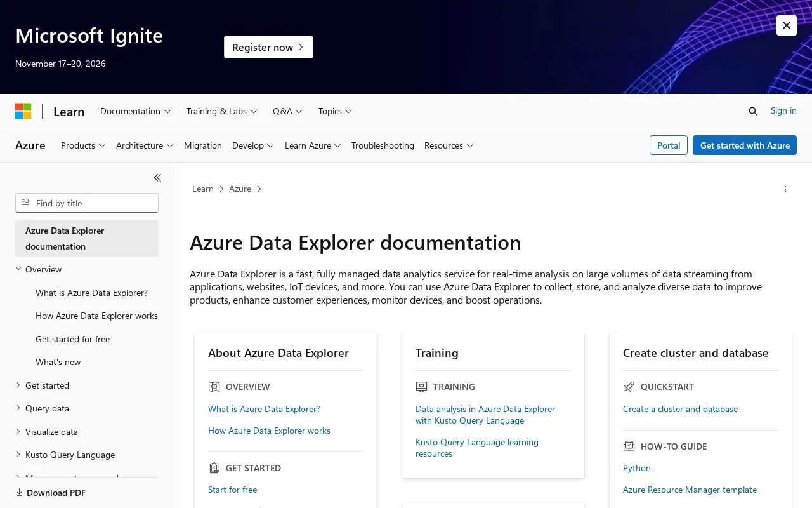Click the Download PDF icon

tap(19, 493)
